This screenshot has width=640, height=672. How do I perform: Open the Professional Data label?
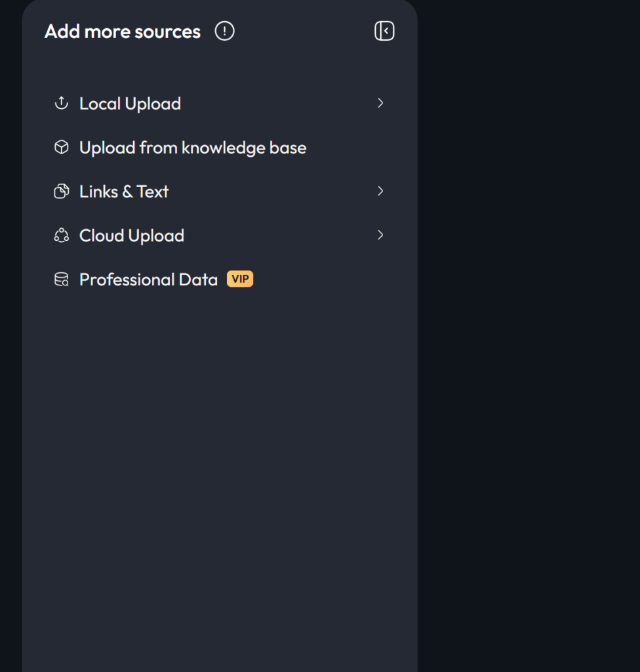(148, 280)
